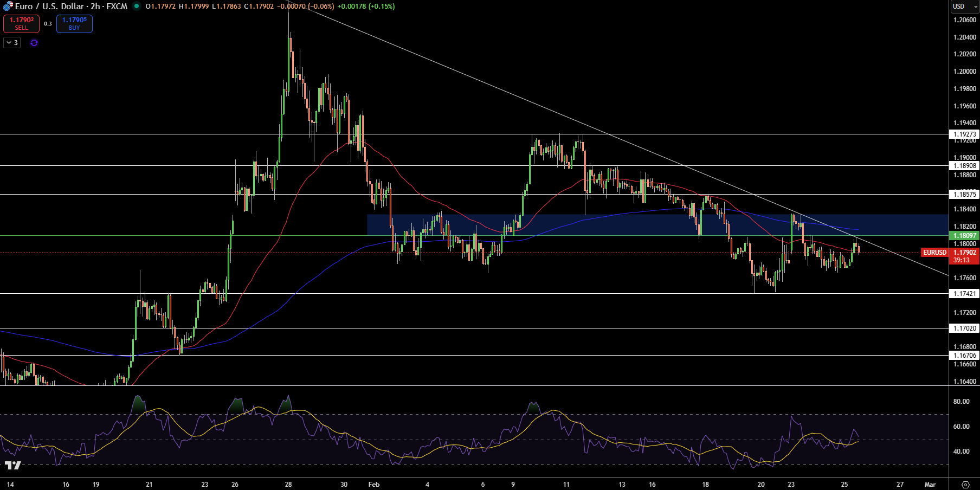
Task: Click the Mar label on time axis
Action: coord(930,485)
